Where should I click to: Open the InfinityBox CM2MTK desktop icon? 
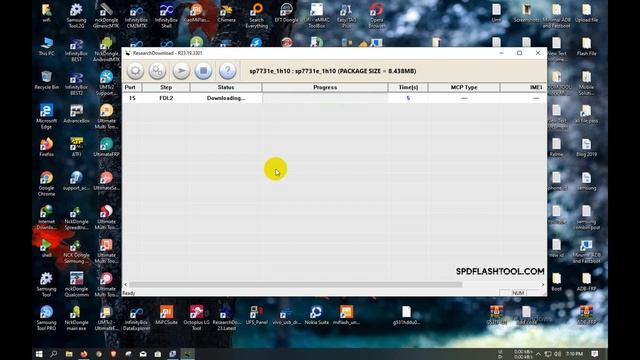[136, 16]
